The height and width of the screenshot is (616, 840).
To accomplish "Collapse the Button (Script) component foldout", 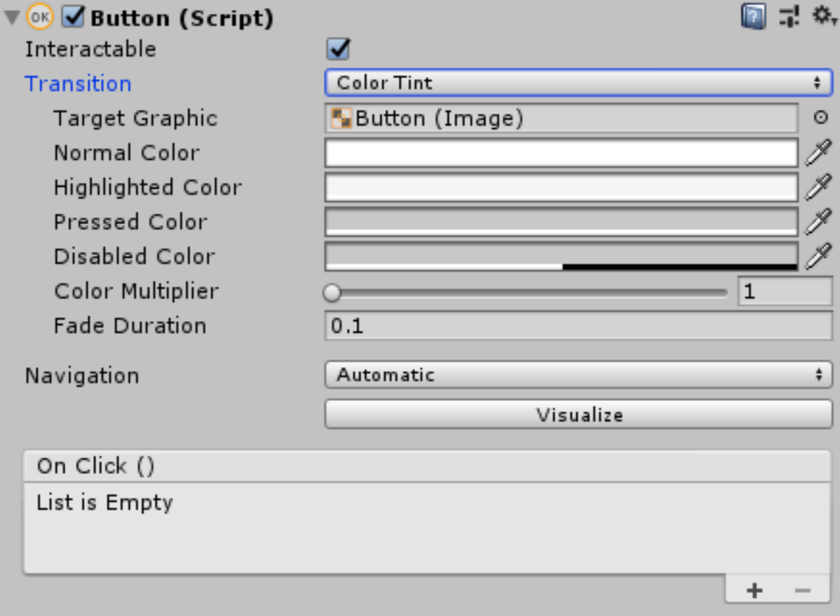I will tap(12, 18).
